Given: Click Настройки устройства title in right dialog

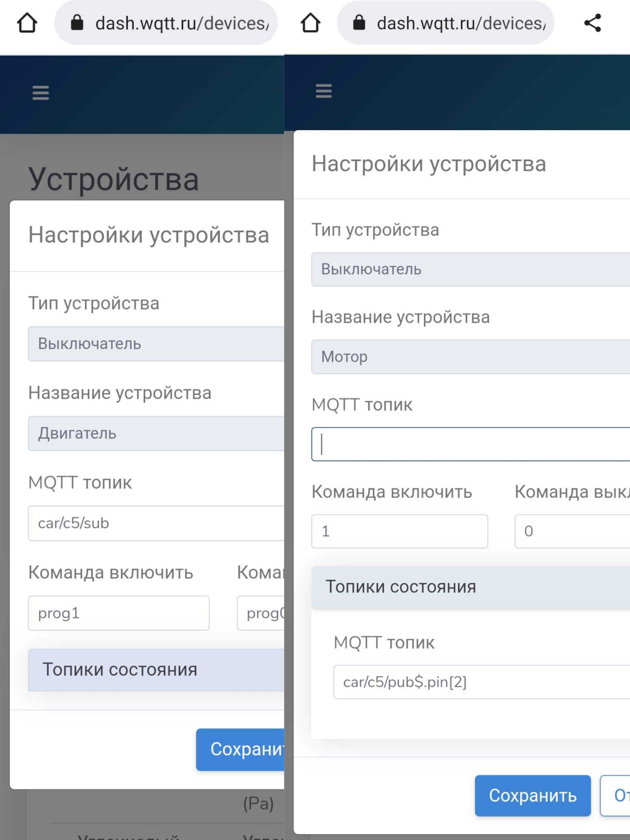Looking at the screenshot, I should point(429,164).
